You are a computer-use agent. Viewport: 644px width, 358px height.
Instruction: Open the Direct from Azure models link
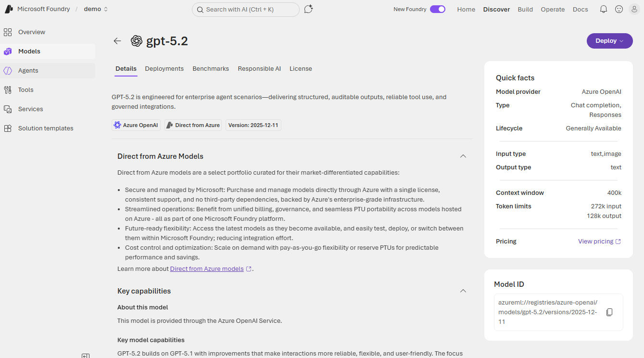(x=207, y=269)
